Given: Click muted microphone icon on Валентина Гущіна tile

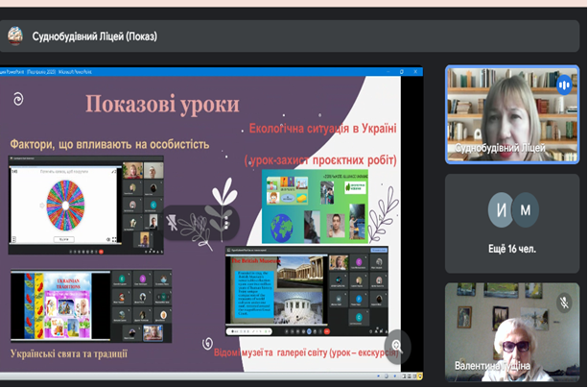Looking at the screenshot, I should [564, 303].
